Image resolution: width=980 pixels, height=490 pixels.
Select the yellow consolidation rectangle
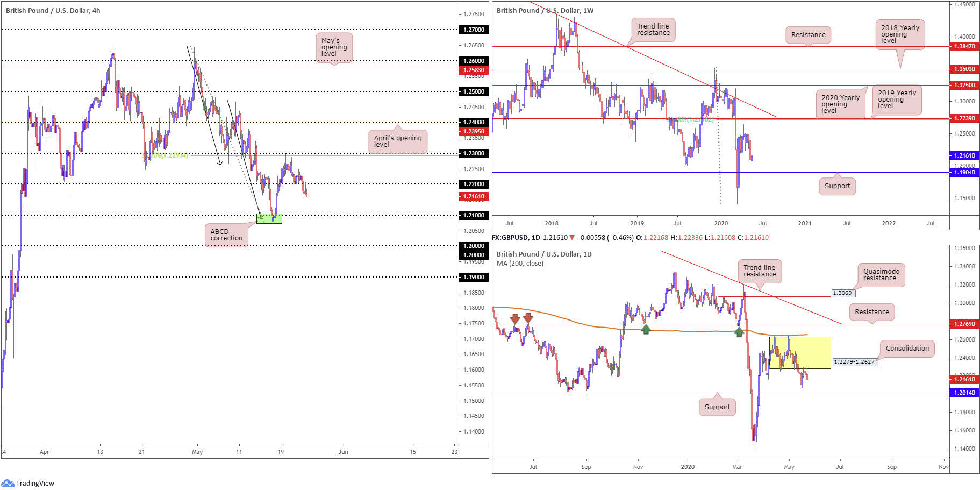click(x=800, y=352)
